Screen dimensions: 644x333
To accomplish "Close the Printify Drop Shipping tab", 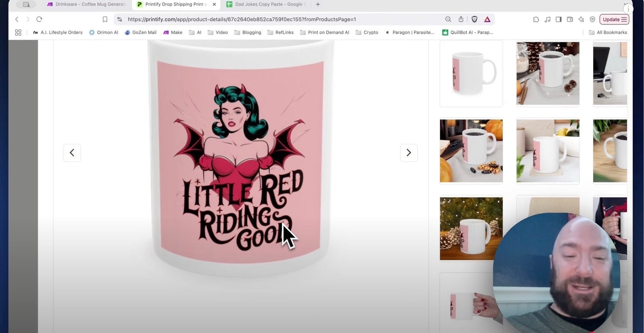I will pyautogui.click(x=214, y=4).
